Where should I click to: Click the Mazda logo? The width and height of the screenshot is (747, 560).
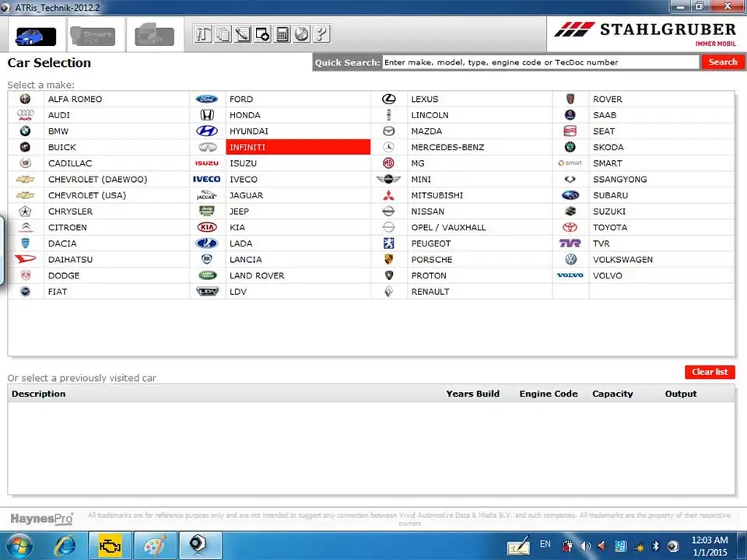tap(389, 131)
